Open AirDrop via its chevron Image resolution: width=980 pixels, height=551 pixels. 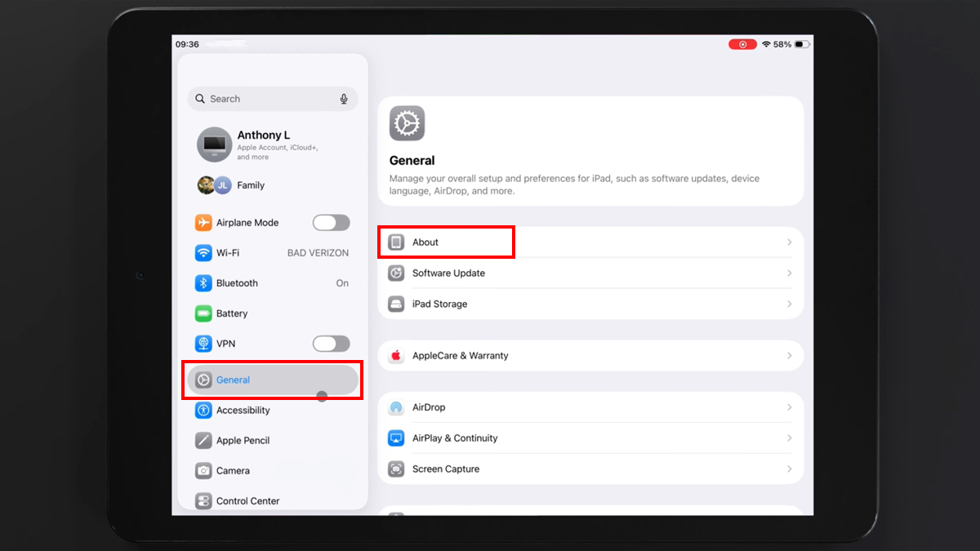(x=790, y=407)
